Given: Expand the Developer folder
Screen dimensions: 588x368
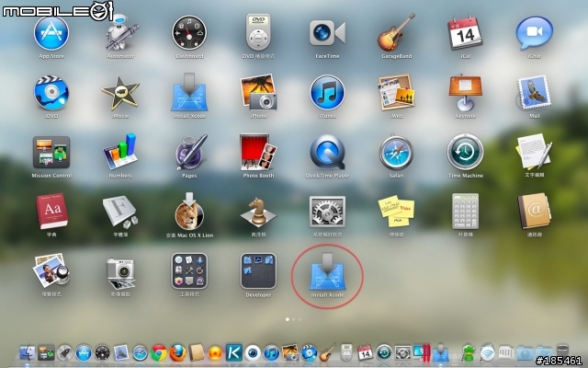Looking at the screenshot, I should (x=258, y=270).
